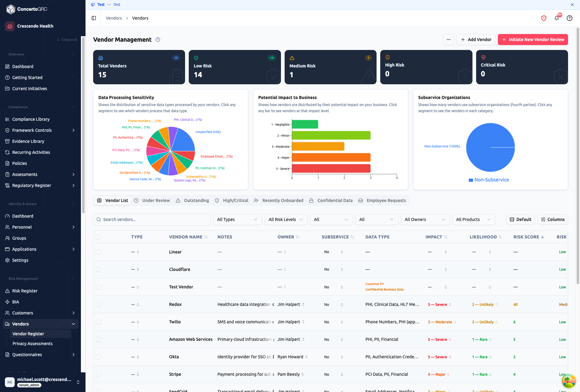Viewport: 580px width, 392px height.
Task: Click the Default view button
Action: click(x=520, y=219)
